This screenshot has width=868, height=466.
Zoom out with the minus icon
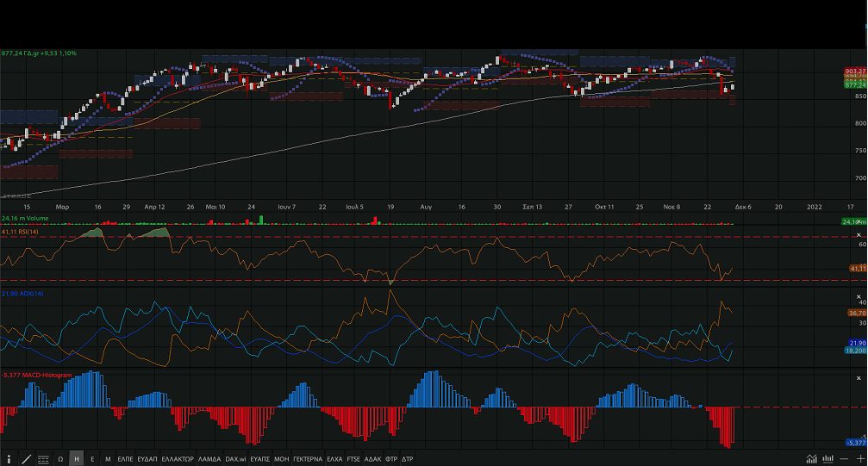(843, 459)
